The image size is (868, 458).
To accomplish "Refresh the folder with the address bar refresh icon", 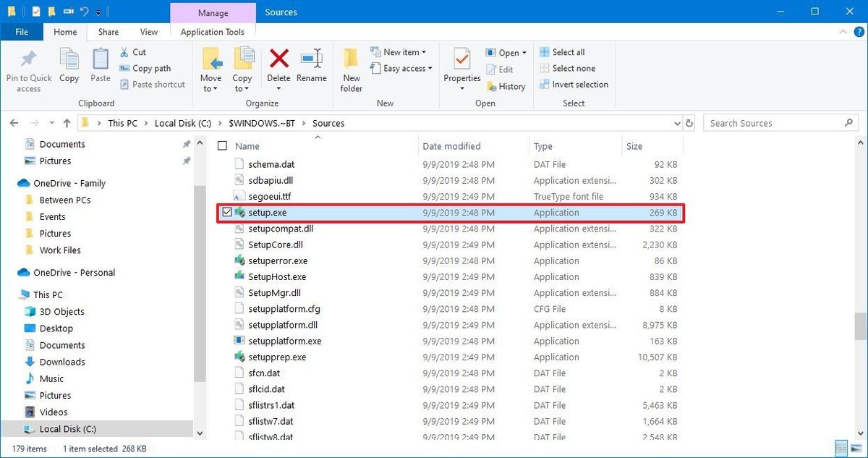I will (x=689, y=123).
